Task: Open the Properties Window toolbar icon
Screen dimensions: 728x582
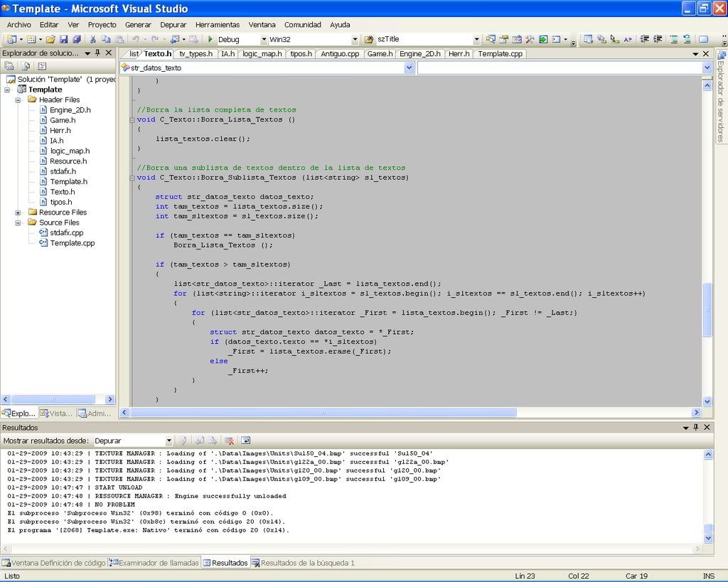Action: coord(504,40)
